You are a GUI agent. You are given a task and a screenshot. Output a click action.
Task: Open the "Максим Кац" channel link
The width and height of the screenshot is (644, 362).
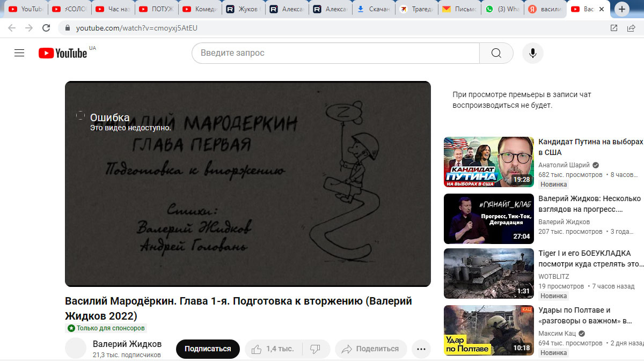coord(558,334)
